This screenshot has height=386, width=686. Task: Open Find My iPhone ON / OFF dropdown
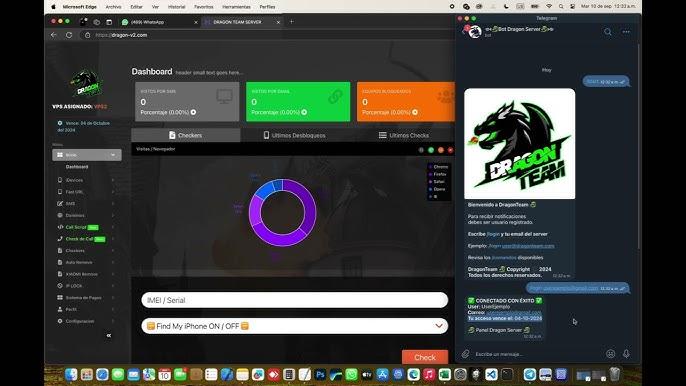[x=294, y=326]
